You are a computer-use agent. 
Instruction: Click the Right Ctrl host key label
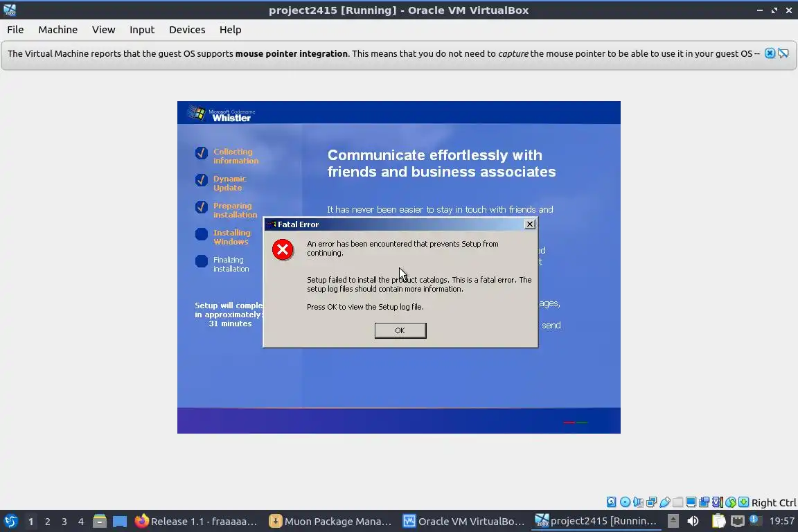(x=774, y=503)
